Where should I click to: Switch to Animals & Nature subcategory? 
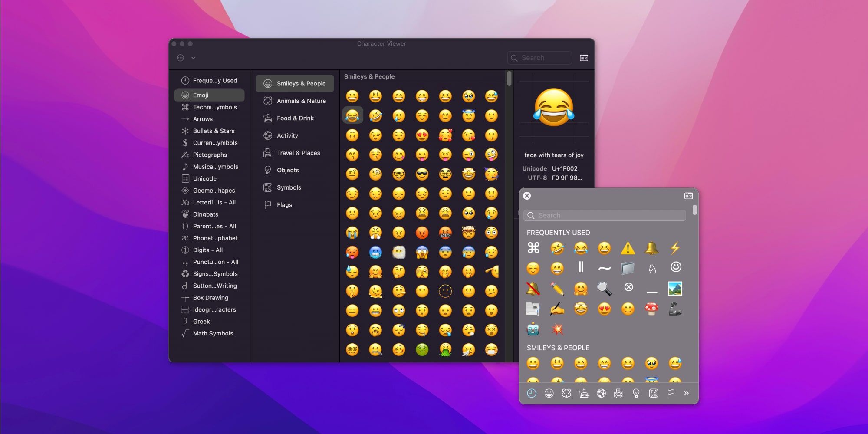click(x=295, y=101)
